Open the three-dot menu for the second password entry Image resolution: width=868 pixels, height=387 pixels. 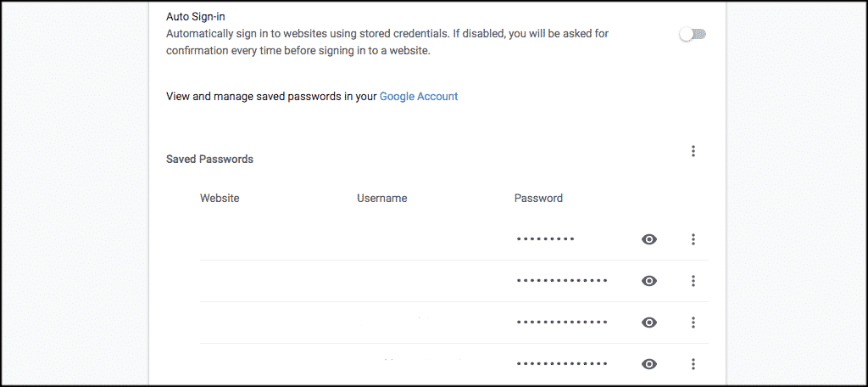pos(693,281)
